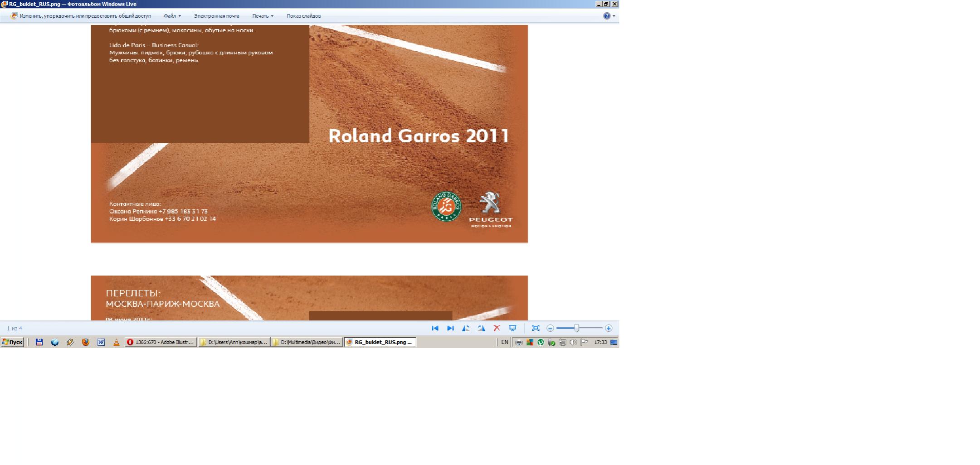Click the 'Lido de Paris – Business Casual' text
The height and width of the screenshot is (465, 980).
[154, 45]
